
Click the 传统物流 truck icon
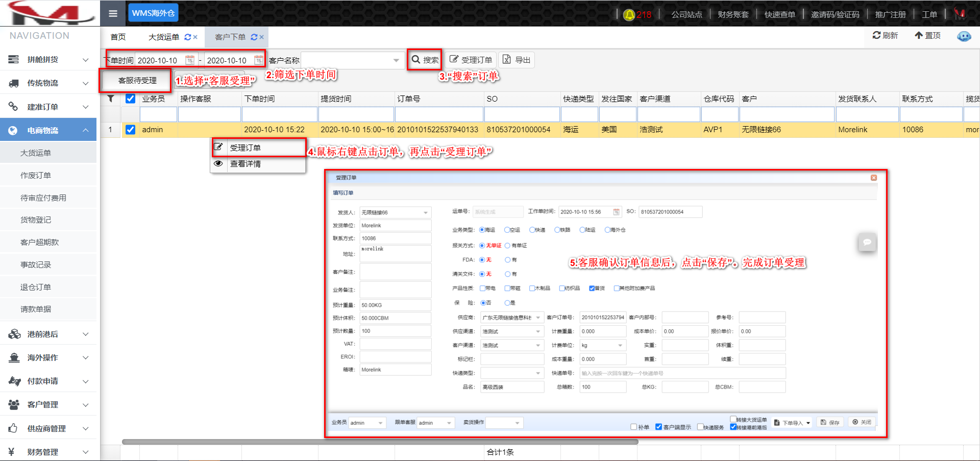point(14,83)
